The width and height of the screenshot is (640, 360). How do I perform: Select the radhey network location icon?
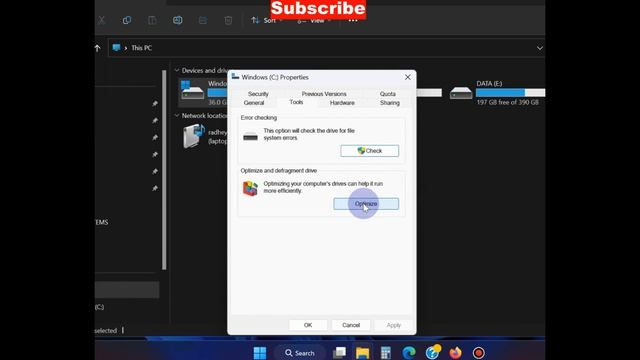[193, 136]
